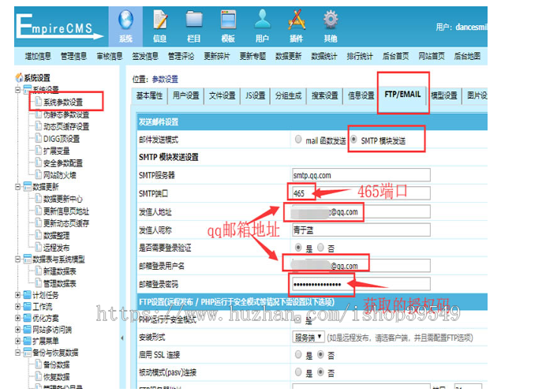
Task: Select 否 for 被动模式(pasv)连接
Action: pos(320,372)
